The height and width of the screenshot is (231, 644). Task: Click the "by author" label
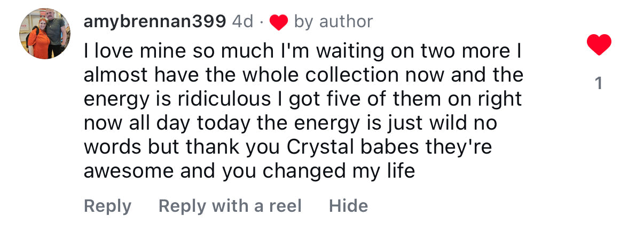[333, 21]
